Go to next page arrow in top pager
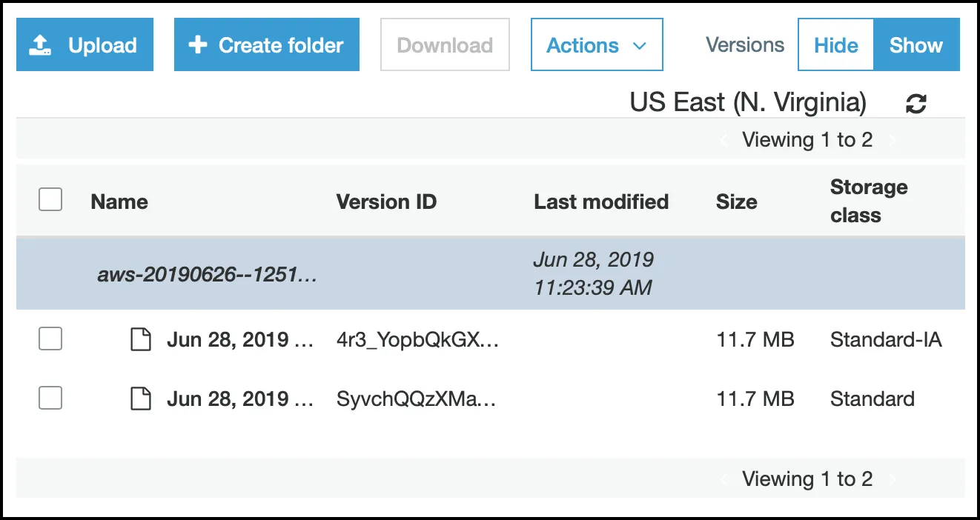The image size is (980, 520). click(x=893, y=140)
